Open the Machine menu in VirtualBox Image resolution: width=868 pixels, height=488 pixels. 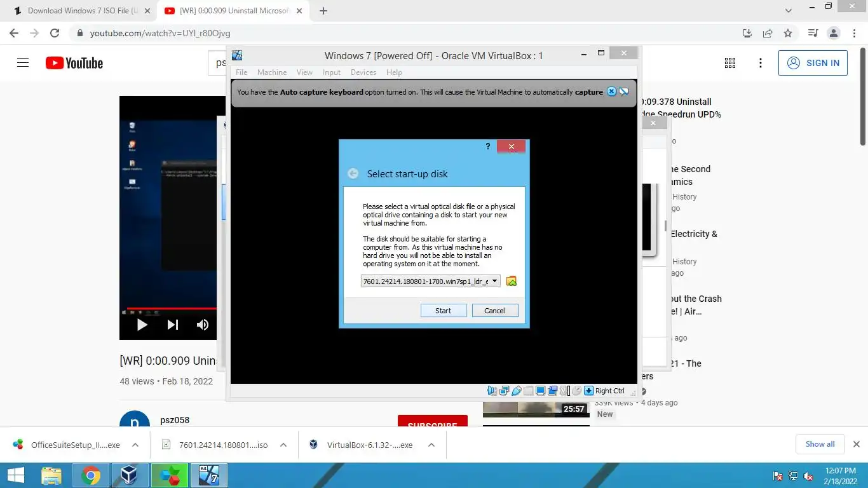(272, 72)
